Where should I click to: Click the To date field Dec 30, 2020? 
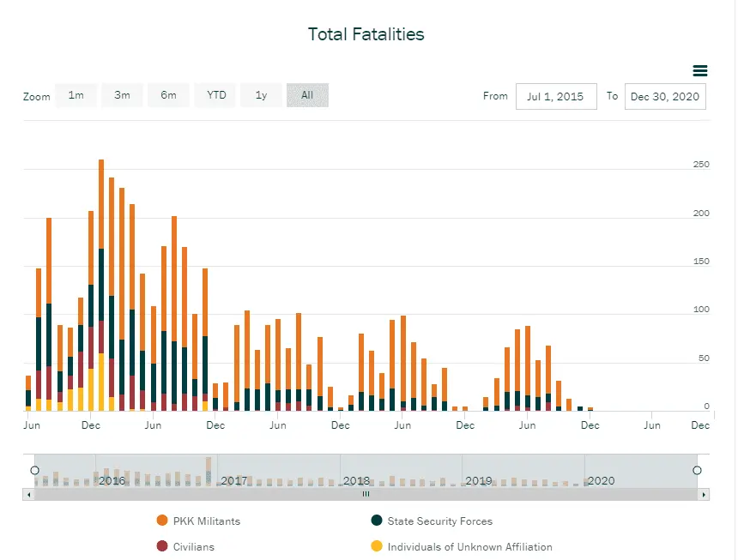(x=665, y=97)
